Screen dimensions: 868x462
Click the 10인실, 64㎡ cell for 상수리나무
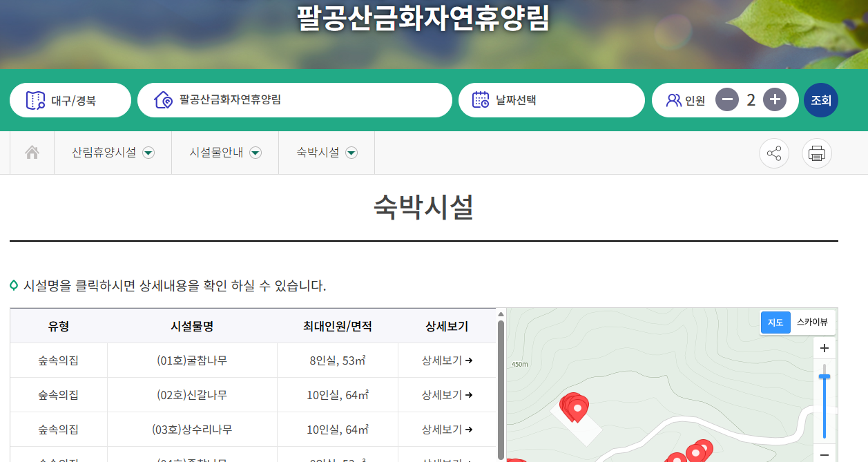point(338,430)
